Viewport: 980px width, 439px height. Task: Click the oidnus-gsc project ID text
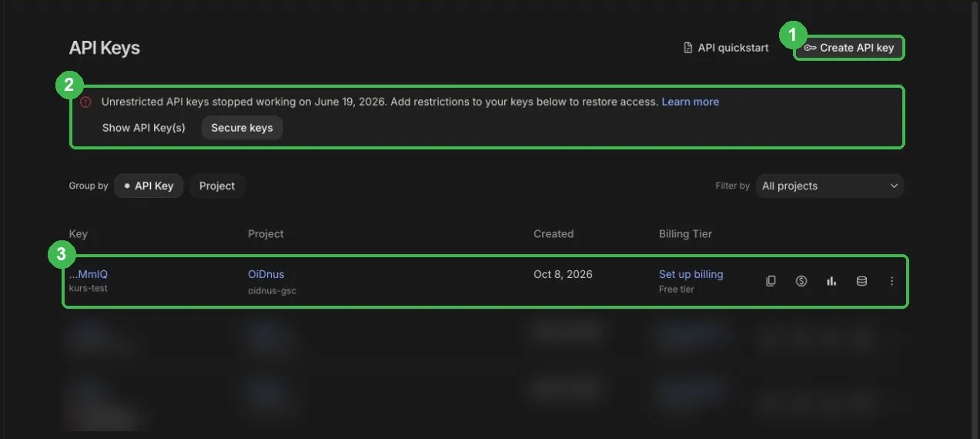(x=272, y=290)
